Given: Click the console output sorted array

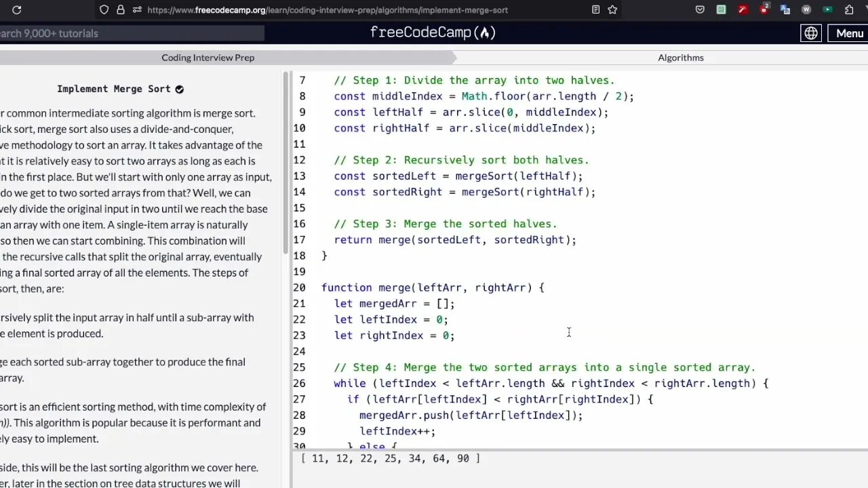Looking at the screenshot, I should 391,458.
